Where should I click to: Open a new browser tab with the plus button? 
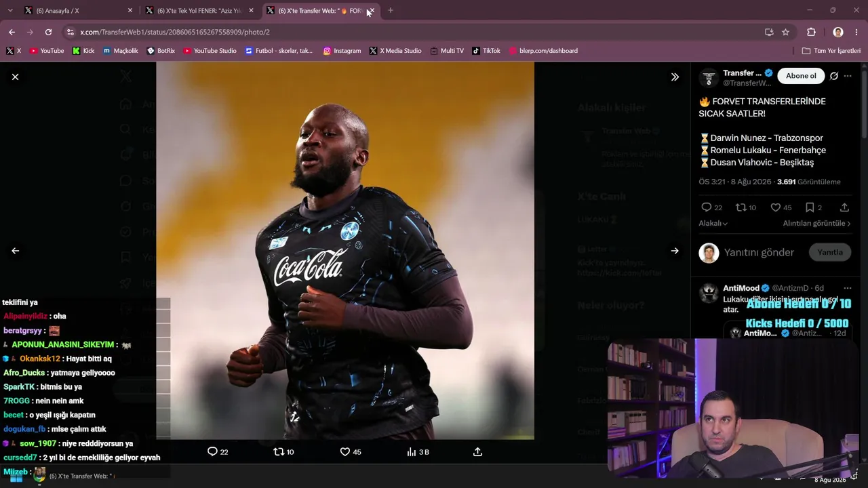tap(390, 11)
